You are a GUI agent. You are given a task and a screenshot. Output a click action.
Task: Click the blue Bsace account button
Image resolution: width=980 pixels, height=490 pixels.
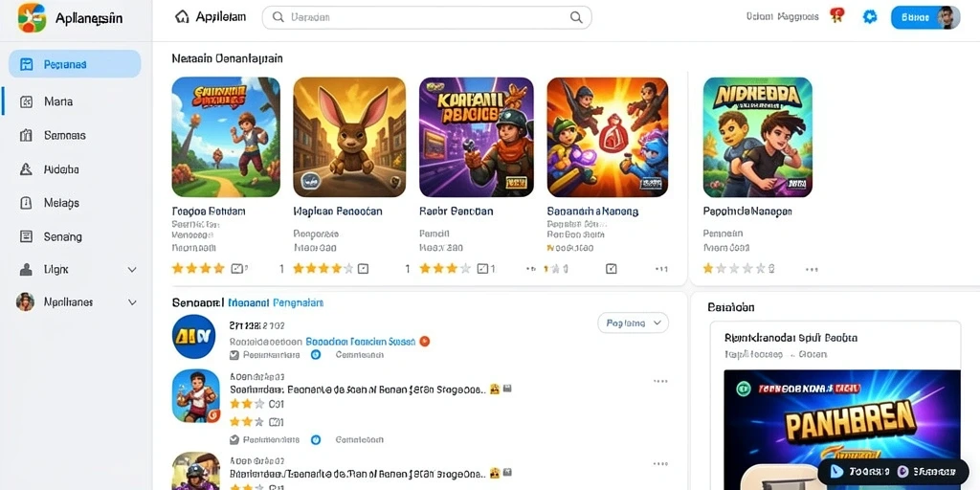[925, 18]
